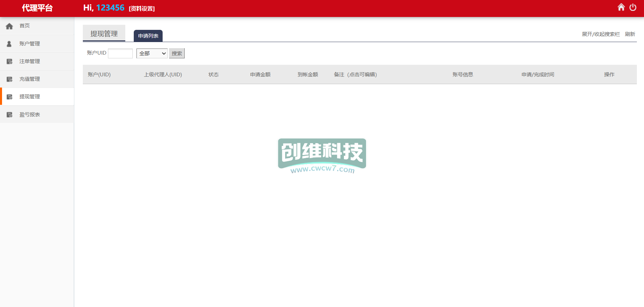Screen dimensions: 644x307
Task: Go to 注单管理 menu item
Action: tap(37, 61)
